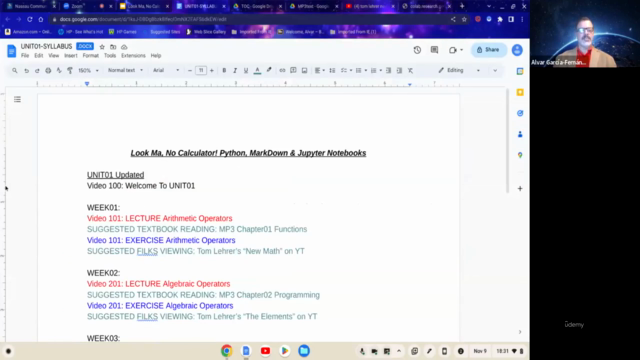Viewport: 640px width, 360px height.
Task: Click the move to folder icon
Action: pos(113,47)
